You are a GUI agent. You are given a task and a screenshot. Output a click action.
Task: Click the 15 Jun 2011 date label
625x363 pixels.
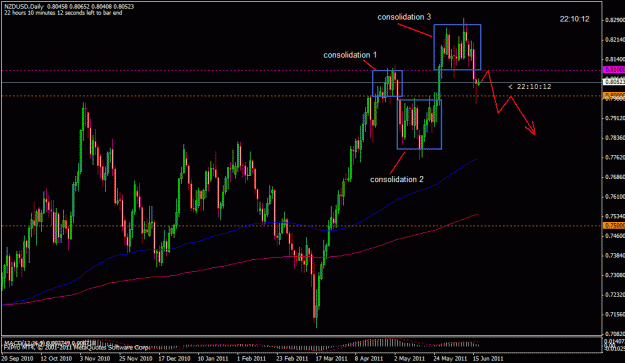point(488,358)
